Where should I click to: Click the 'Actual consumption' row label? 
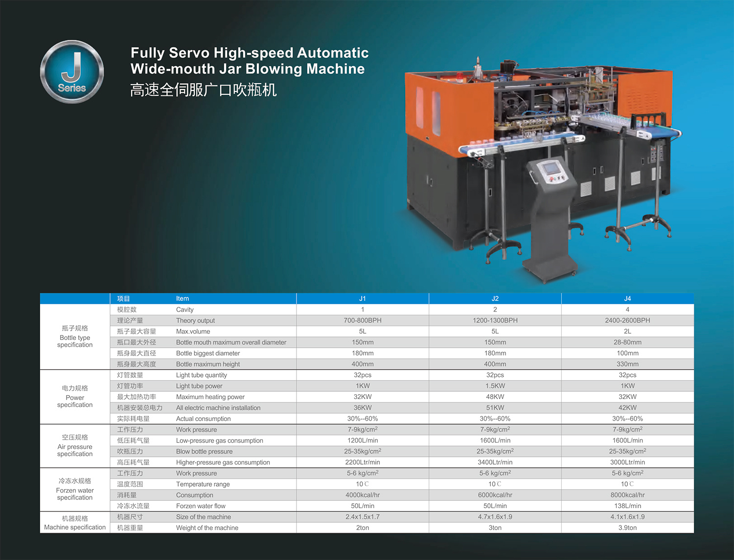tap(203, 419)
